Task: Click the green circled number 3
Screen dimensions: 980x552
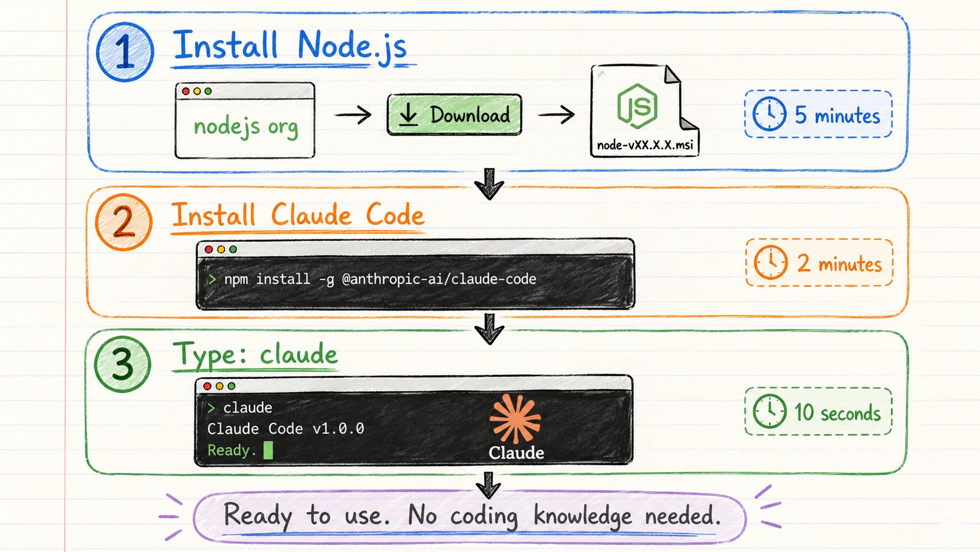Action: pos(122,364)
